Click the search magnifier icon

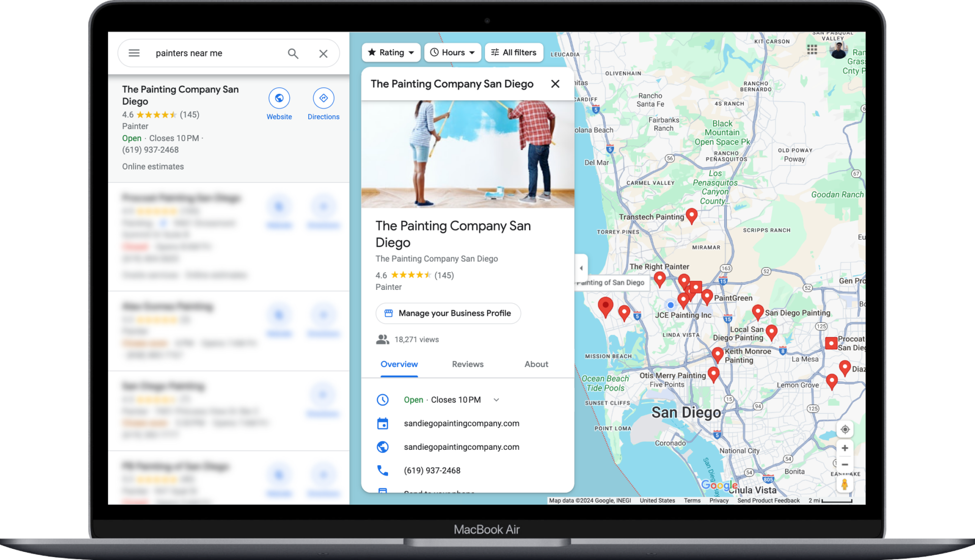[293, 53]
